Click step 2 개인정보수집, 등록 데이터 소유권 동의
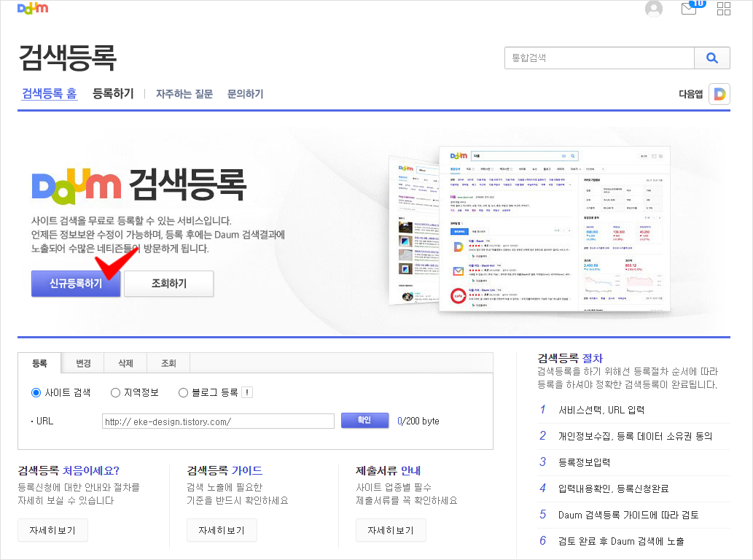Screen dimensions: 753x560 coord(634,436)
